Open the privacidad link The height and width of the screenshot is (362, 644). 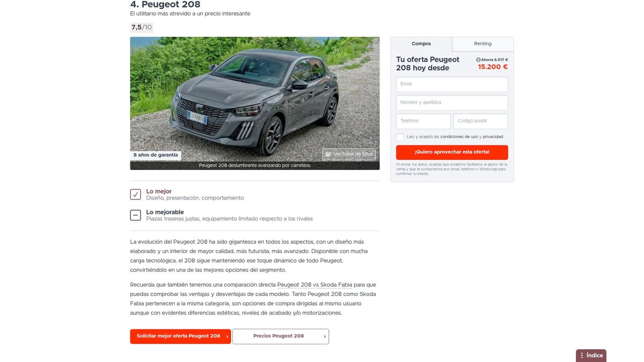(x=493, y=137)
